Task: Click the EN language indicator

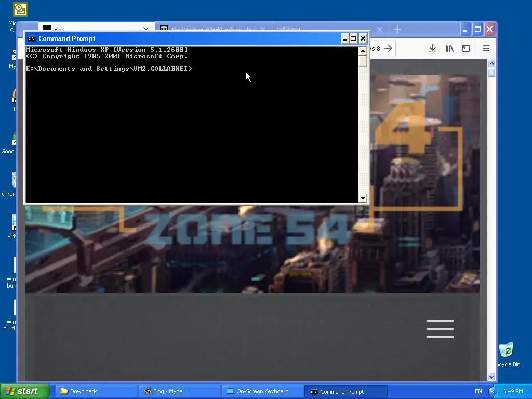Action: coord(478,392)
